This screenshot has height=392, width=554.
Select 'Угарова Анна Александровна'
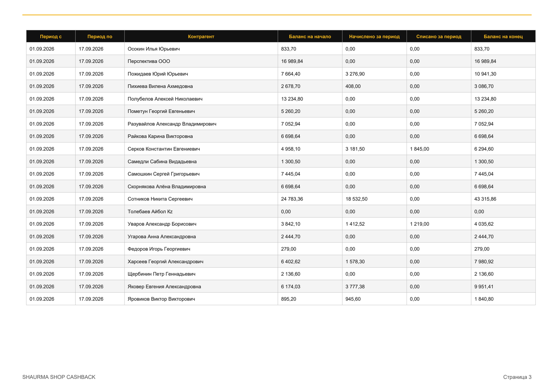tap(162, 237)
